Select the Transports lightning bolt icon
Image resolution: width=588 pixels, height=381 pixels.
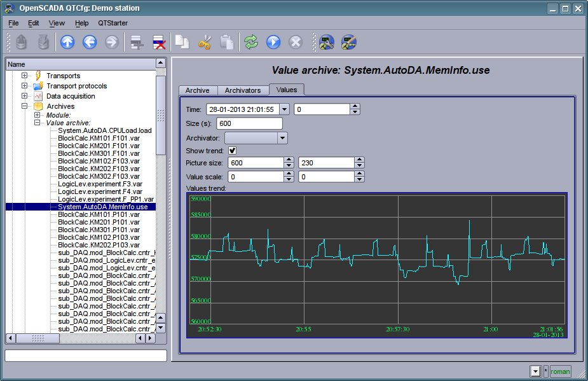tap(38, 76)
